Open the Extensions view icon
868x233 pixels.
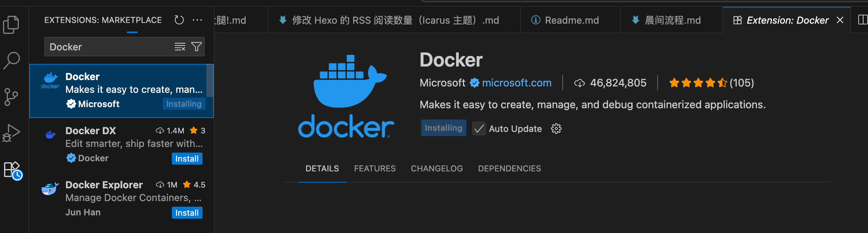coord(13,171)
